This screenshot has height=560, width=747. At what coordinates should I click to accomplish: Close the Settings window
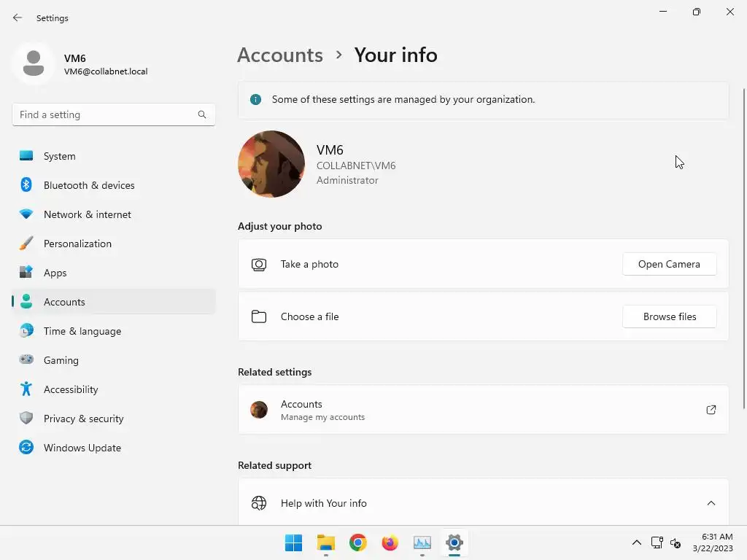click(729, 12)
